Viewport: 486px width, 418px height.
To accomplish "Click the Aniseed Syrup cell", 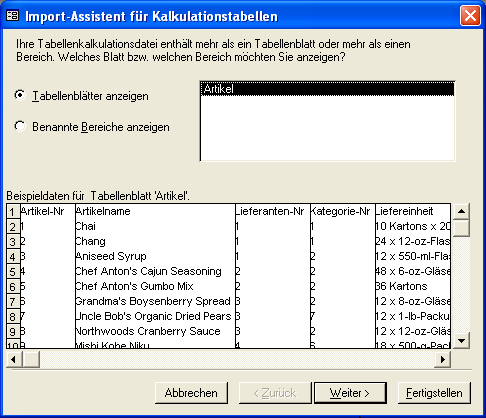I will [x=155, y=256].
